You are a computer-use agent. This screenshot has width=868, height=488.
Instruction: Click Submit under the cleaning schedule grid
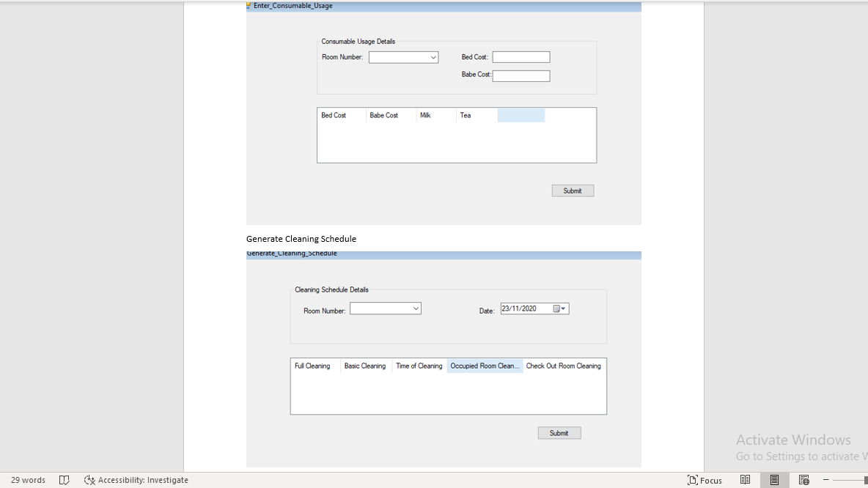[x=559, y=432]
